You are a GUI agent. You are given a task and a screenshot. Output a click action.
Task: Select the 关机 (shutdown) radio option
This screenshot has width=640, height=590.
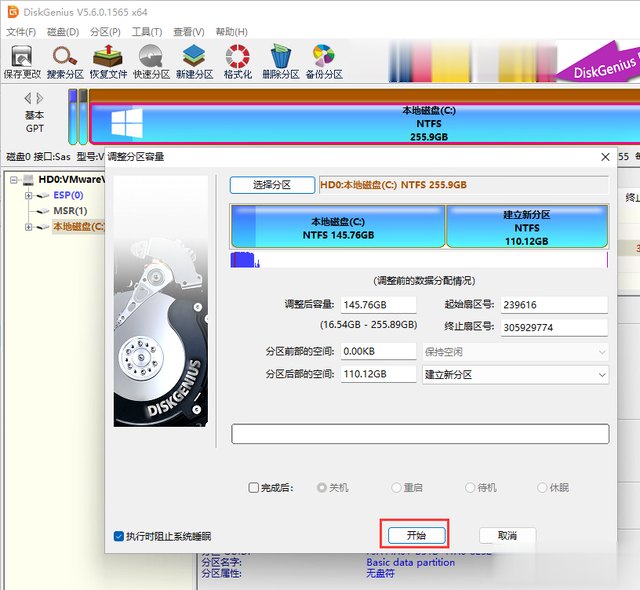pos(322,488)
